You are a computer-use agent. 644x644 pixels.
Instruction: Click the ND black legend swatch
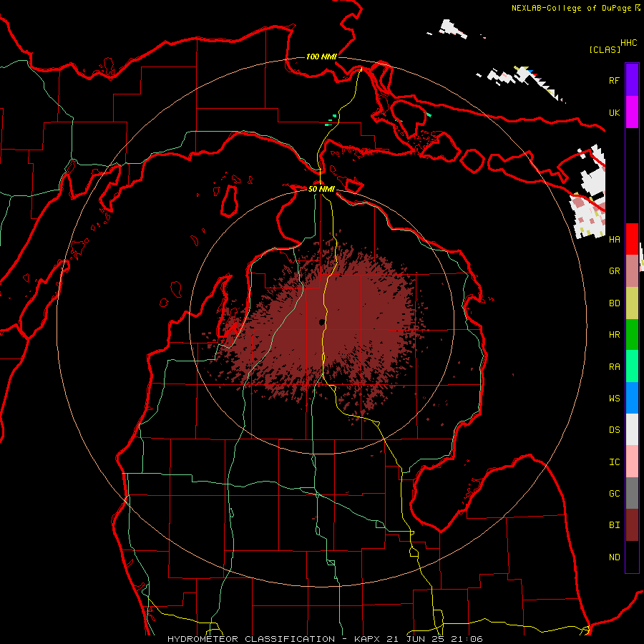(x=632, y=557)
